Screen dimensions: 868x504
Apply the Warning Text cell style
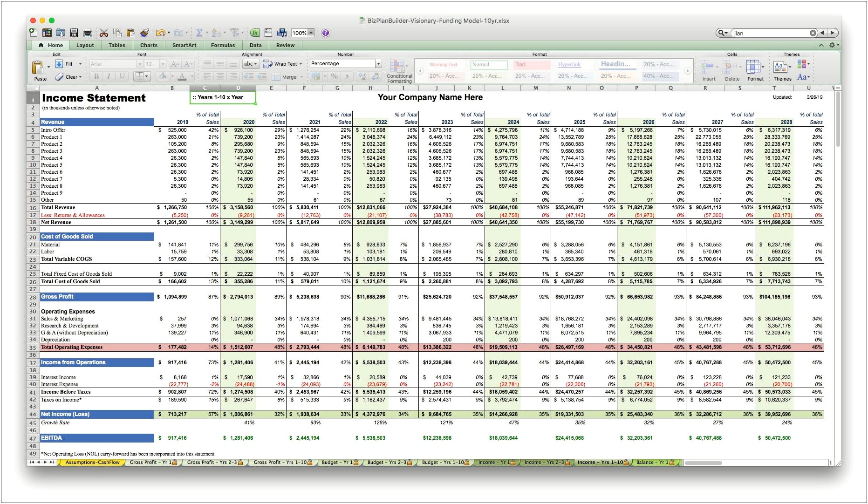coord(446,65)
